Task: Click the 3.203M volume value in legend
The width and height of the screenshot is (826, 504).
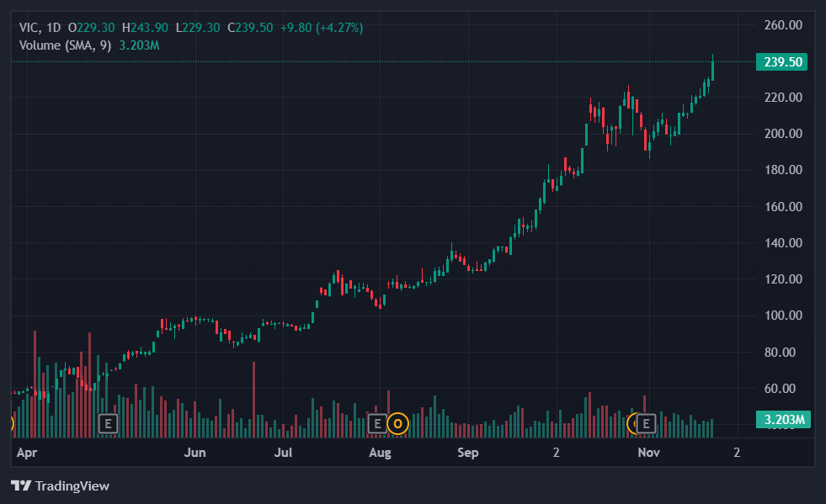Action: 141,45
